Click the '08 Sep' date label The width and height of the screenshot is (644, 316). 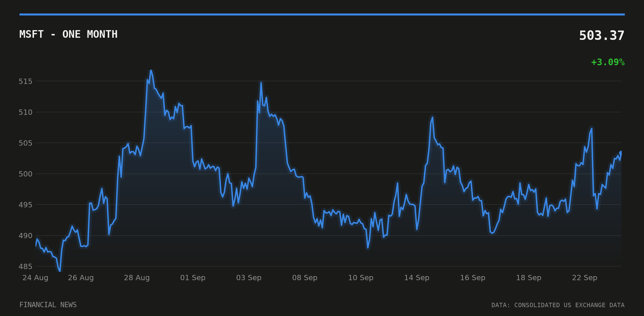pos(305,278)
